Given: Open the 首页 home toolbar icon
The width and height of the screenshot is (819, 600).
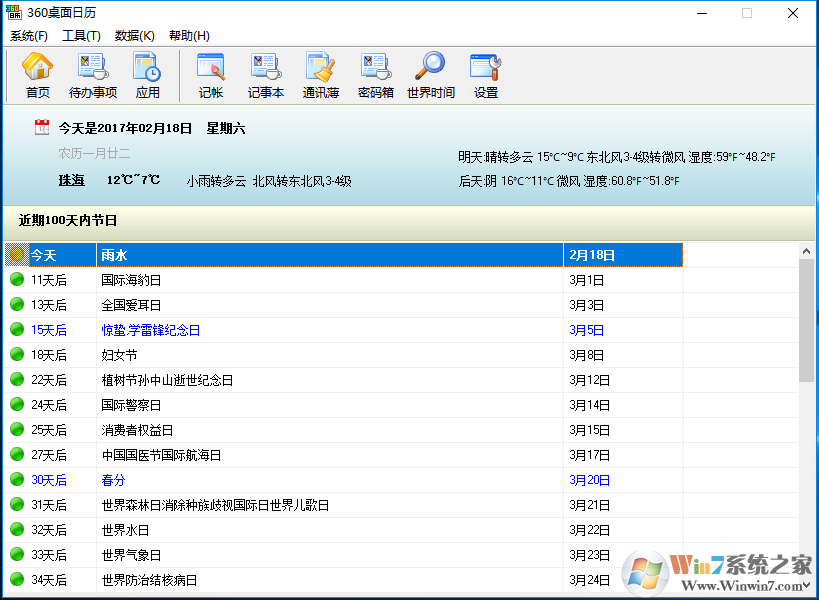Looking at the screenshot, I should pyautogui.click(x=37, y=75).
